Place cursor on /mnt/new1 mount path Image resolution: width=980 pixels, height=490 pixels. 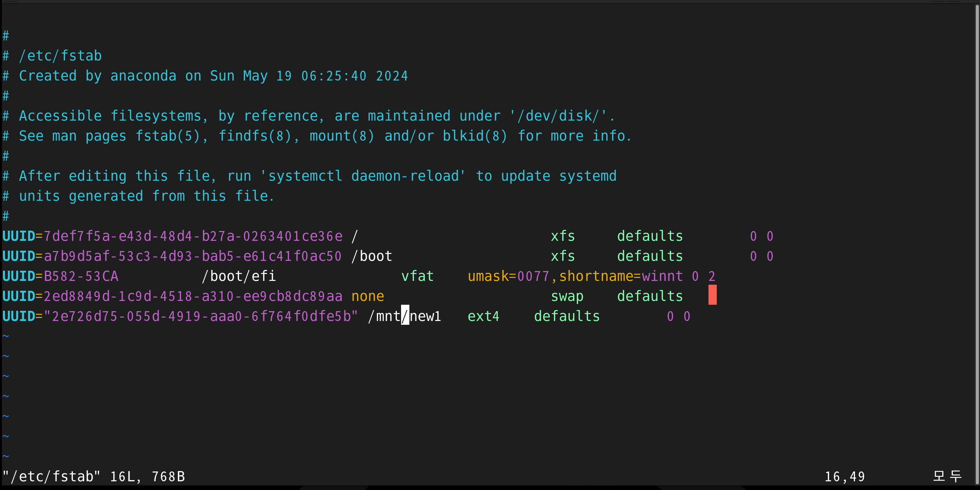tap(404, 316)
